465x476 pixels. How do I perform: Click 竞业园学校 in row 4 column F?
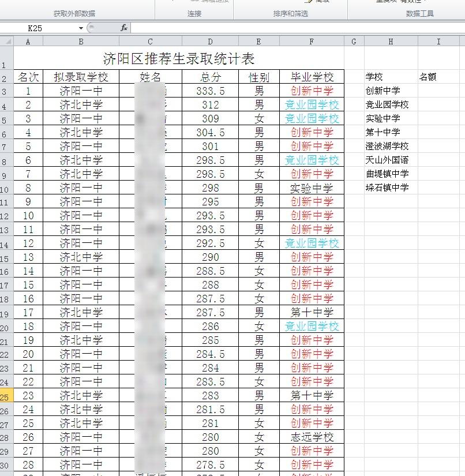pos(312,105)
